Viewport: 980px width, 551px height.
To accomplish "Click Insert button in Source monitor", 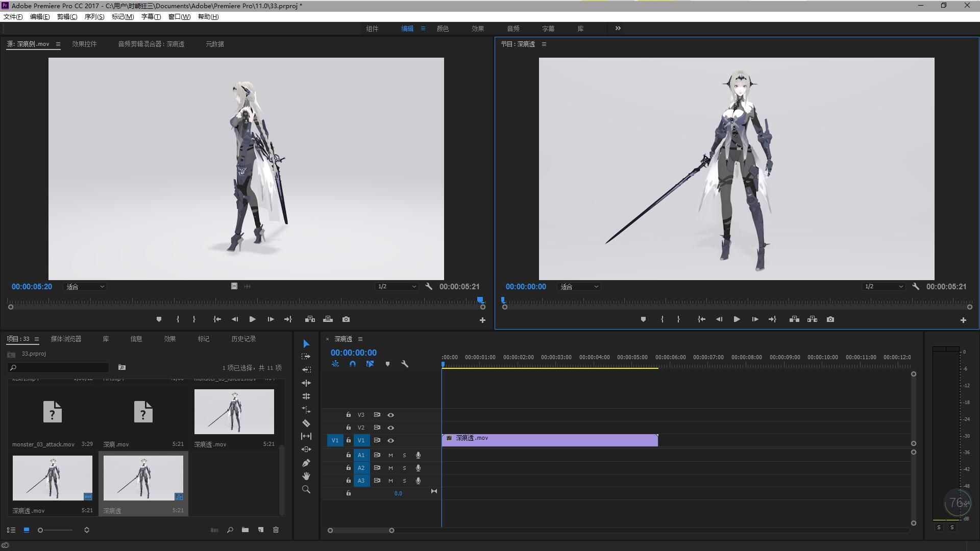I will pyautogui.click(x=310, y=319).
